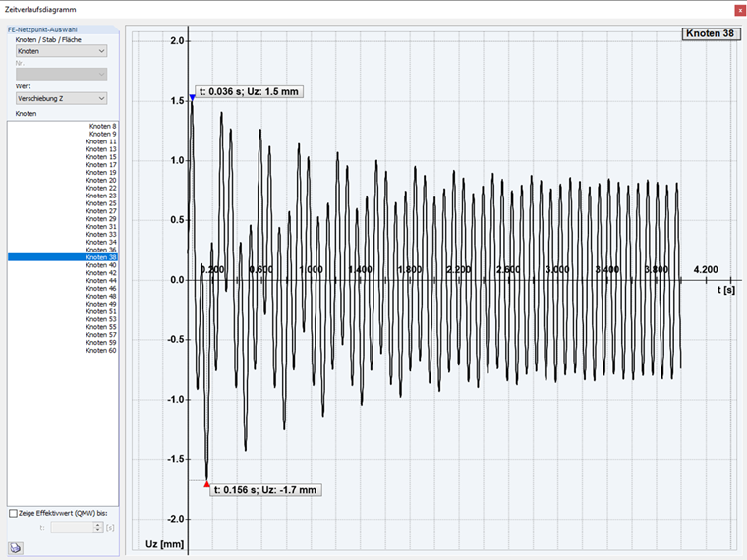
Task: Decrease t value with spinner down arrow
Action: (x=98, y=530)
